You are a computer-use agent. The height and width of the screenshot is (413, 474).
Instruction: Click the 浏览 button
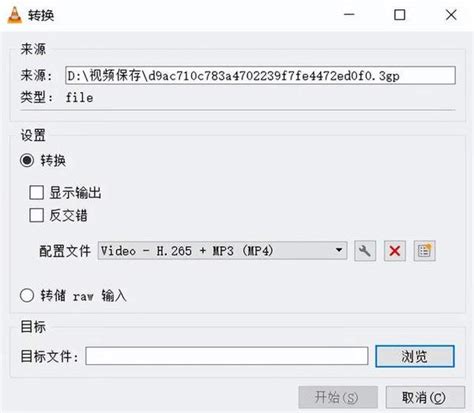pyautogui.click(x=415, y=356)
